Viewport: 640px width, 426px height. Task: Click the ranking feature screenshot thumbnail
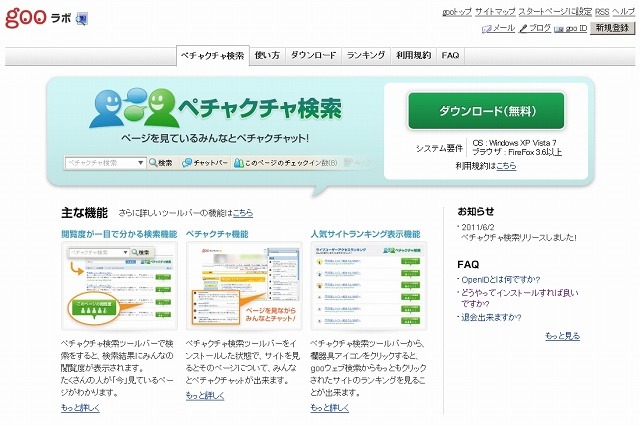pos(369,286)
